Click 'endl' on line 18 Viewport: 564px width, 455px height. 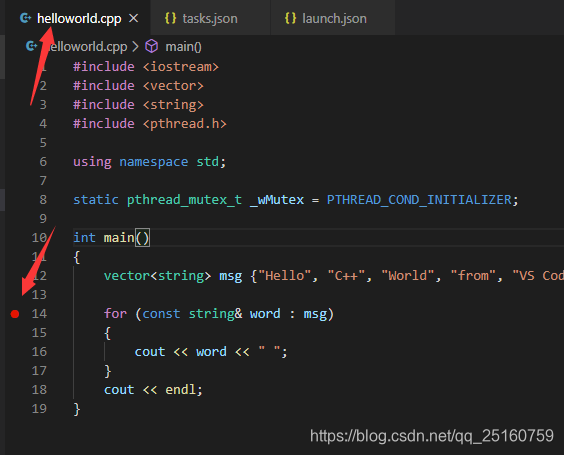click(181, 390)
